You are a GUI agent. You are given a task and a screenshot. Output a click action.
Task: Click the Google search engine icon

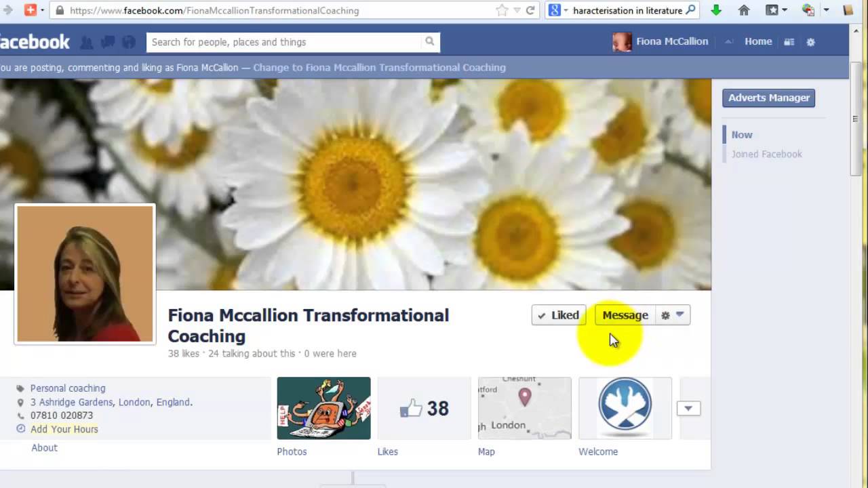point(555,10)
